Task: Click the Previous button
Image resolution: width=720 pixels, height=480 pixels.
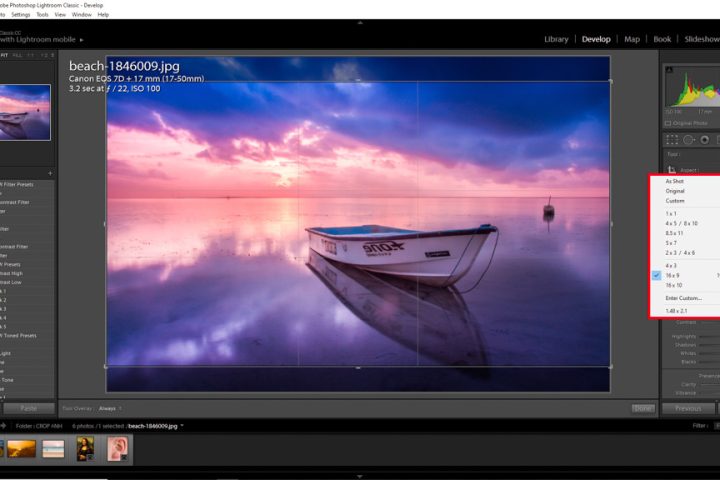Action: 688,408
